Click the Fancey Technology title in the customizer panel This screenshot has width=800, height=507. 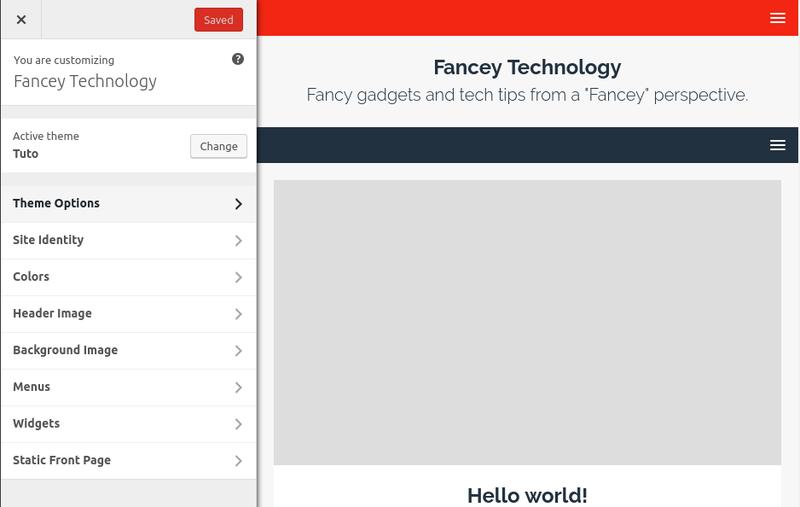[85, 81]
